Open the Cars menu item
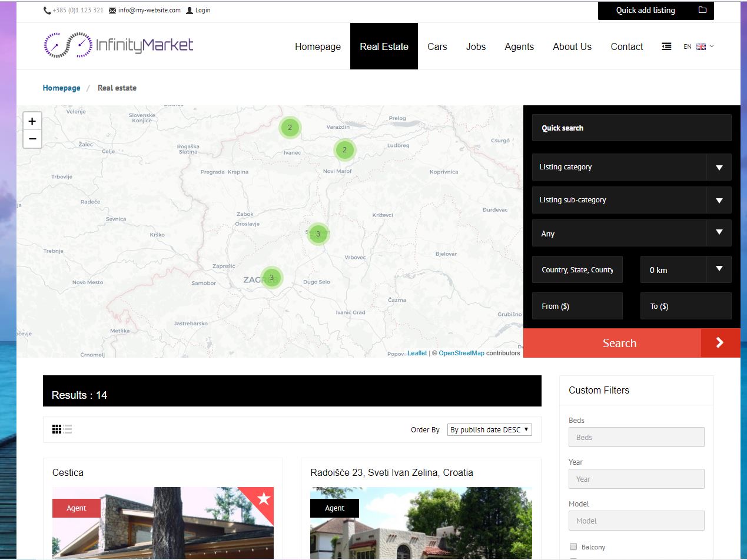 (x=437, y=46)
